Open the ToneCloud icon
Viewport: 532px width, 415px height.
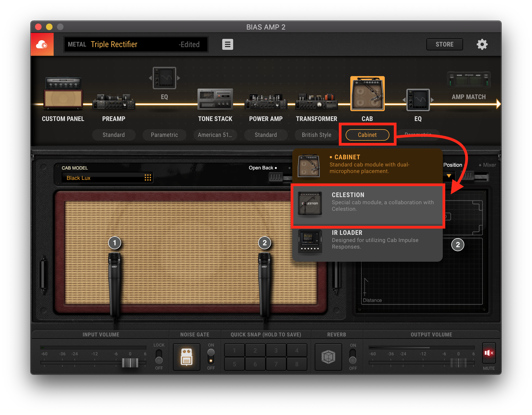pyautogui.click(x=42, y=44)
